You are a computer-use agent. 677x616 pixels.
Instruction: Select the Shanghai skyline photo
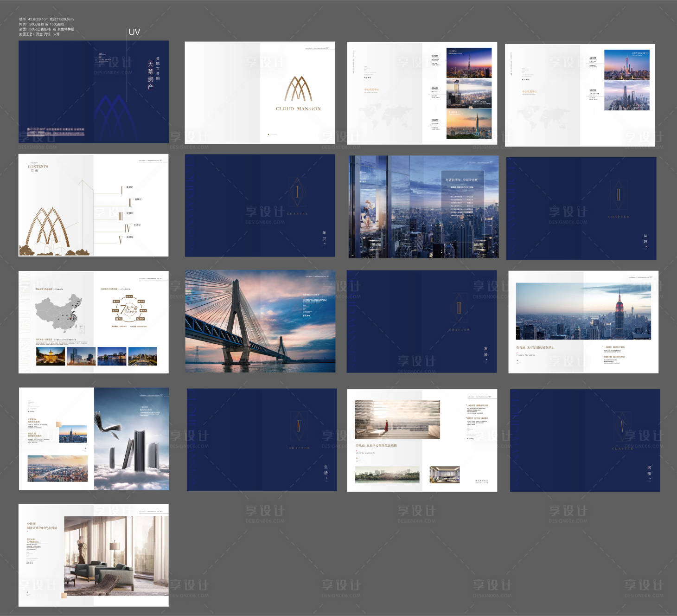(626, 96)
